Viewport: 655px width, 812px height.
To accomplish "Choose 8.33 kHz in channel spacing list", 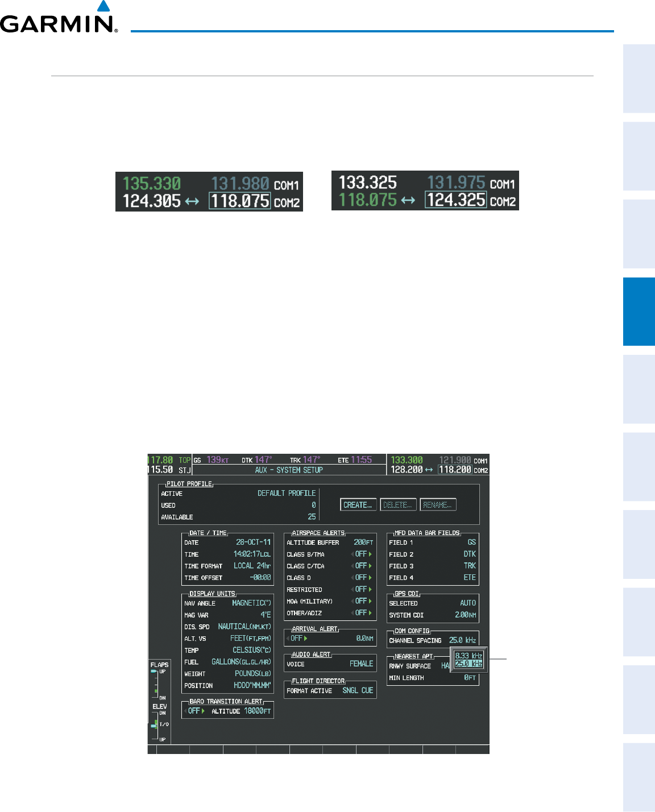I will click(469, 656).
